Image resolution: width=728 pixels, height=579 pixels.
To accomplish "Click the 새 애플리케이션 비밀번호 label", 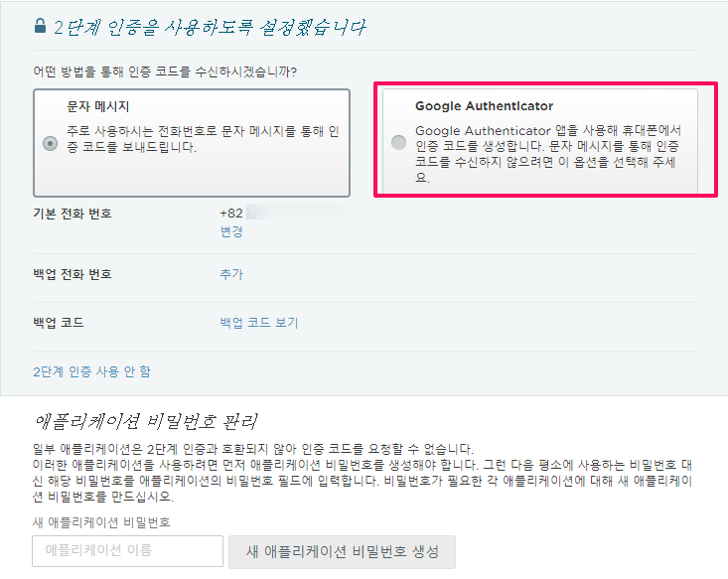I will tap(101, 522).
